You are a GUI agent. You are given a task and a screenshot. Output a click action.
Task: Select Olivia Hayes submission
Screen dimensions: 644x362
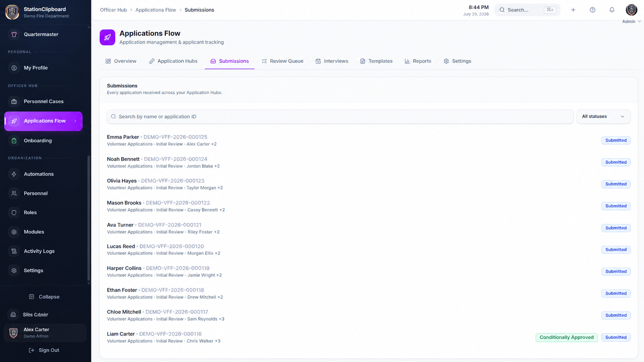pos(369,184)
